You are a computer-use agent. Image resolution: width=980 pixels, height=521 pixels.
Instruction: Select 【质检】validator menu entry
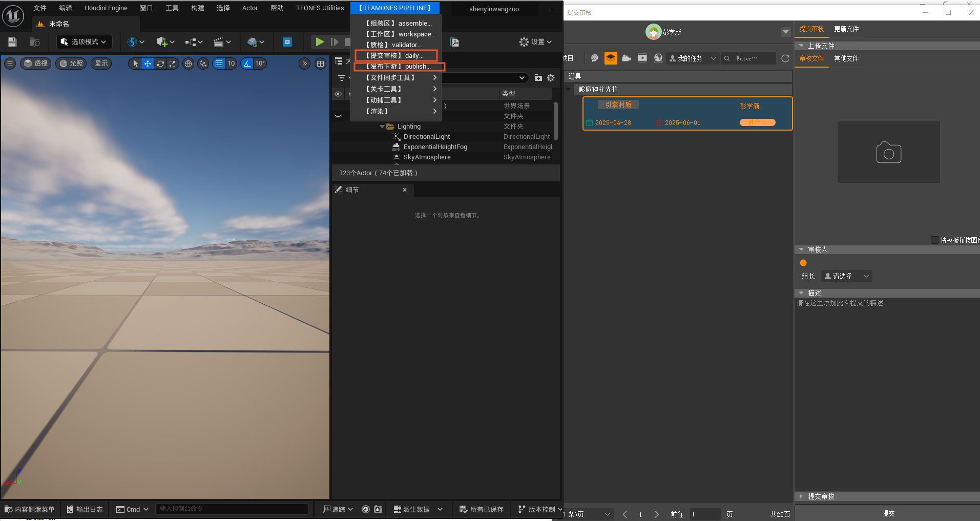point(393,45)
